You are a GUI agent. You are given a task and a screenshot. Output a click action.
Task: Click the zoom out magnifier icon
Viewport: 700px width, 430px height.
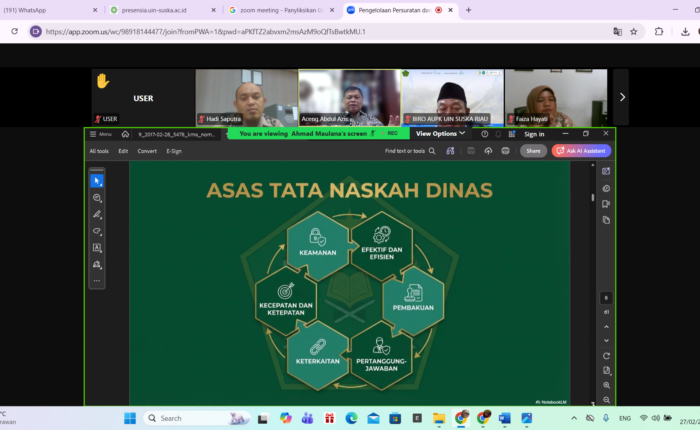(x=607, y=399)
